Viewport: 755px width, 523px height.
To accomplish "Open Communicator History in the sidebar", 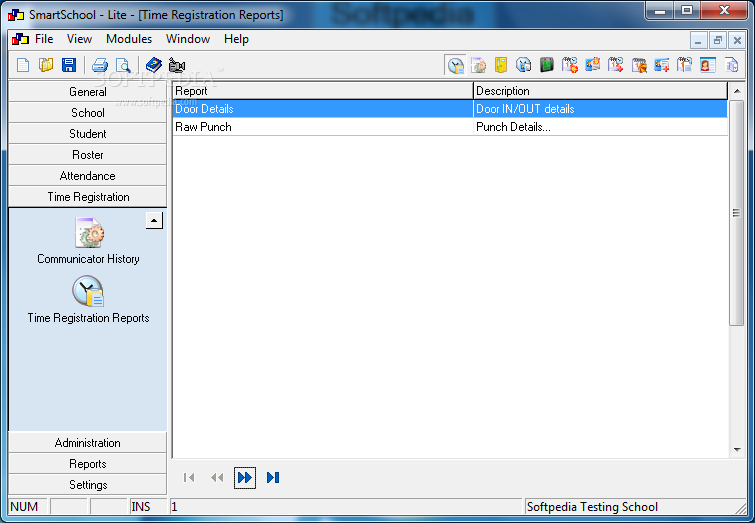I will (88, 241).
